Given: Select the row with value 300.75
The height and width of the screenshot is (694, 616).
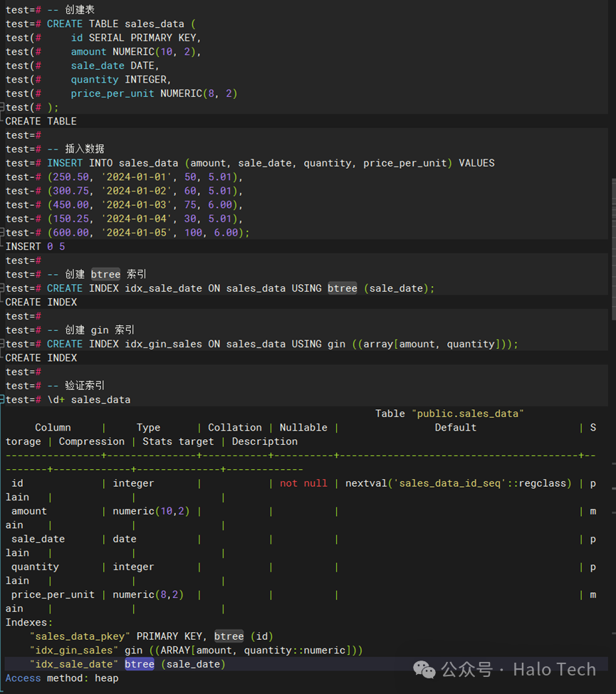Looking at the screenshot, I should tap(145, 191).
